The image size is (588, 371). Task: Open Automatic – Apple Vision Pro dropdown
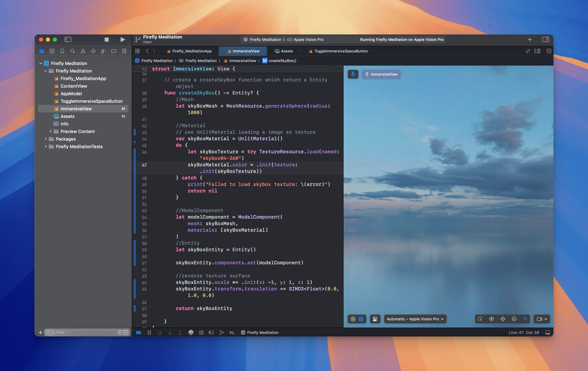(415, 319)
